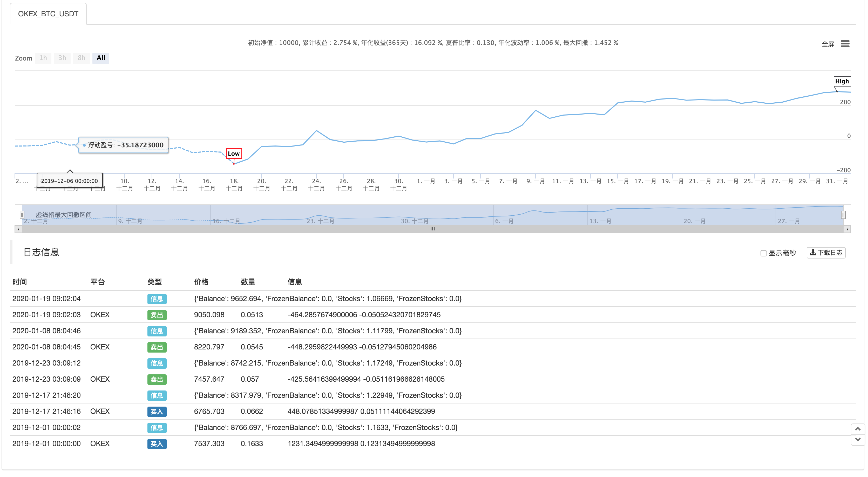
Task: Set chart zoom to 1h
Action: 43,58
